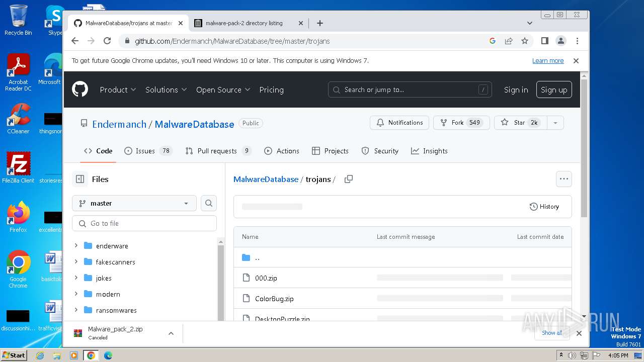Click Show all downloads

pos(552,333)
